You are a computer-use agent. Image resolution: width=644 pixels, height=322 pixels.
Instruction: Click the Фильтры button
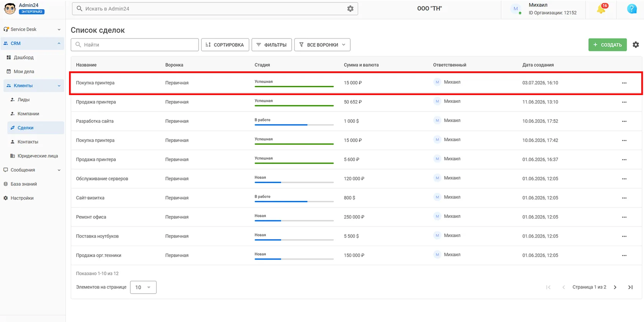272,45
